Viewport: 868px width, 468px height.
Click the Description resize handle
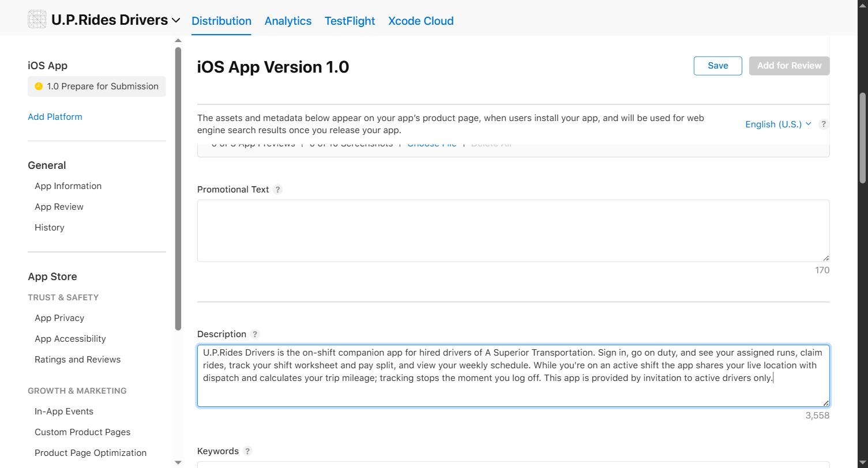pos(826,403)
